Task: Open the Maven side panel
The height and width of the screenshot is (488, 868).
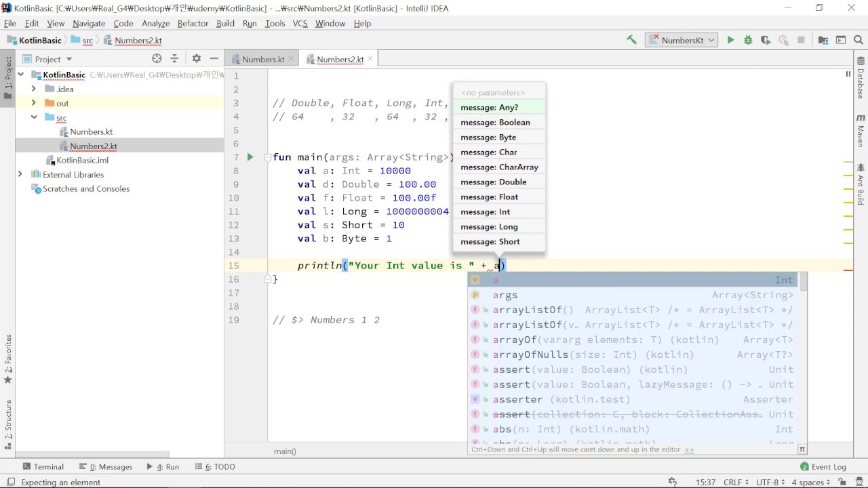Action: tap(861, 131)
